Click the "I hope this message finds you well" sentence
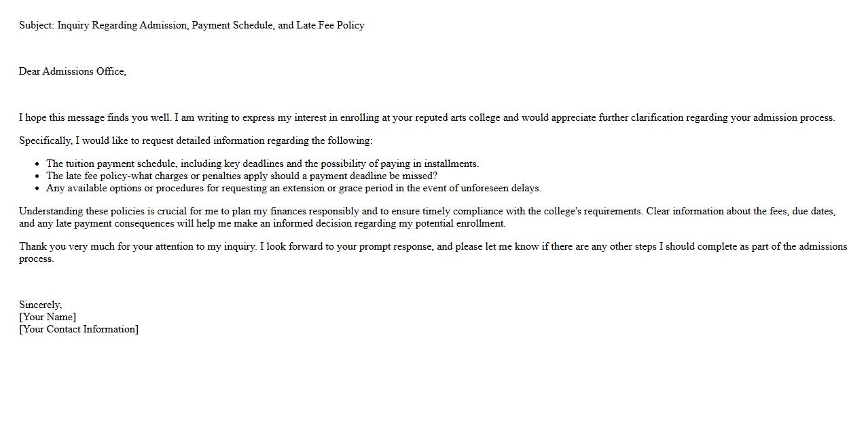 click(x=95, y=117)
